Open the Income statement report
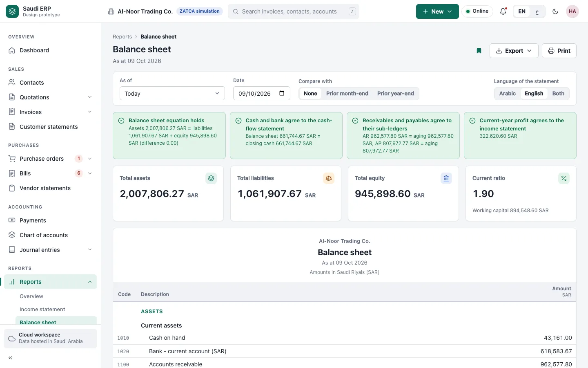 pyautogui.click(x=56, y=310)
